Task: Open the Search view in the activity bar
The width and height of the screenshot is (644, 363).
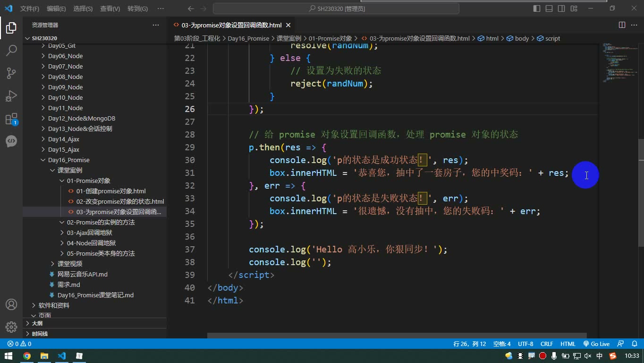Action: pyautogui.click(x=11, y=50)
